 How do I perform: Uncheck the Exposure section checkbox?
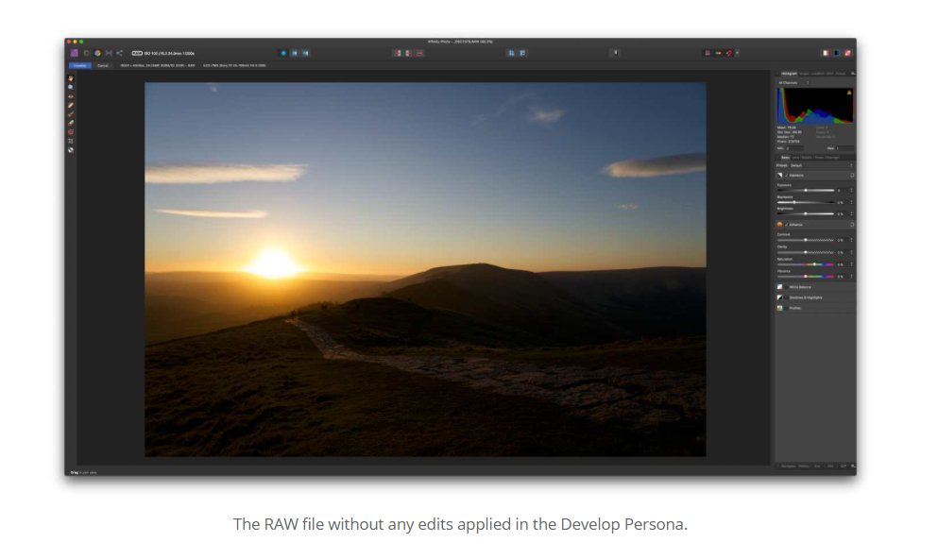[x=786, y=176]
